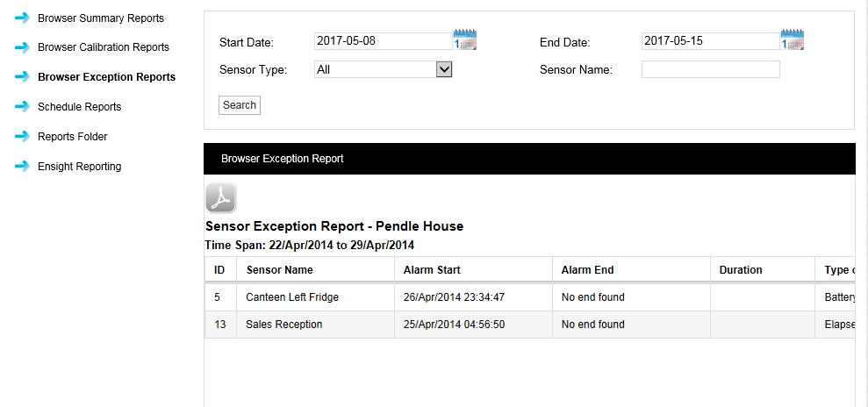868x407 pixels.
Task: Expand the Sensor Type dropdown
Action: click(x=443, y=69)
